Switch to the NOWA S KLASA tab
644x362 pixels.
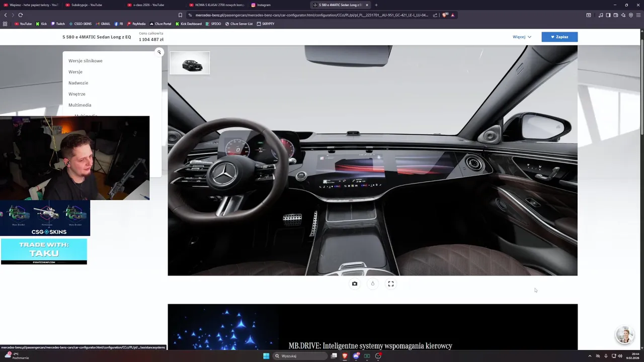point(216,5)
